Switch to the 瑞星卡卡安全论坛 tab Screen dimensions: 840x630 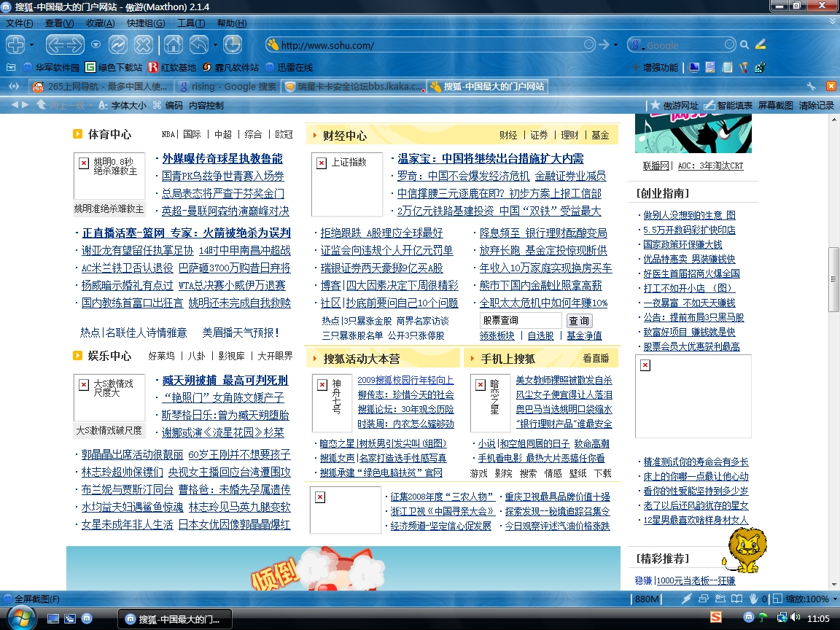[354, 86]
